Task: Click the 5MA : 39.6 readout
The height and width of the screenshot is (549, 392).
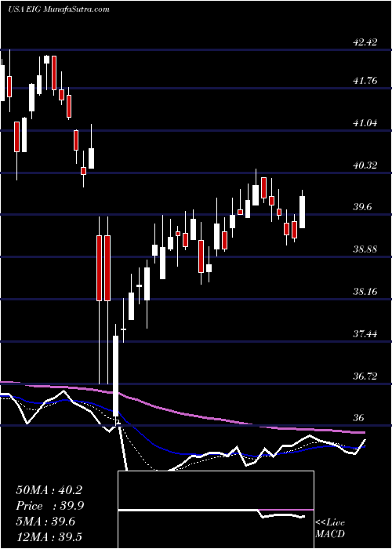Action: (46, 522)
